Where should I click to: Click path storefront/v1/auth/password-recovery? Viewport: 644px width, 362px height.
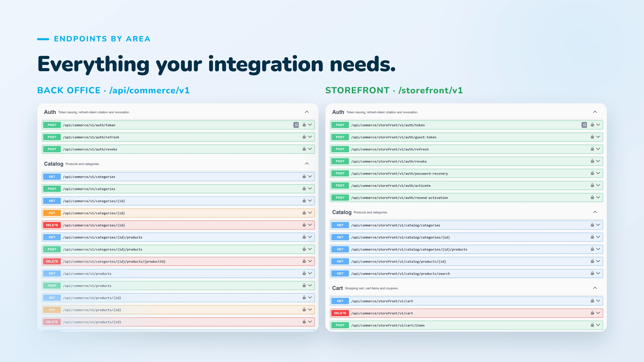pos(399,174)
